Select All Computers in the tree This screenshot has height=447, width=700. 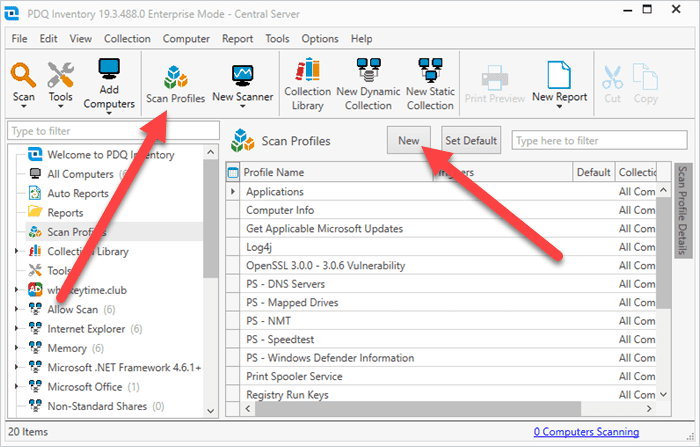[x=80, y=174]
